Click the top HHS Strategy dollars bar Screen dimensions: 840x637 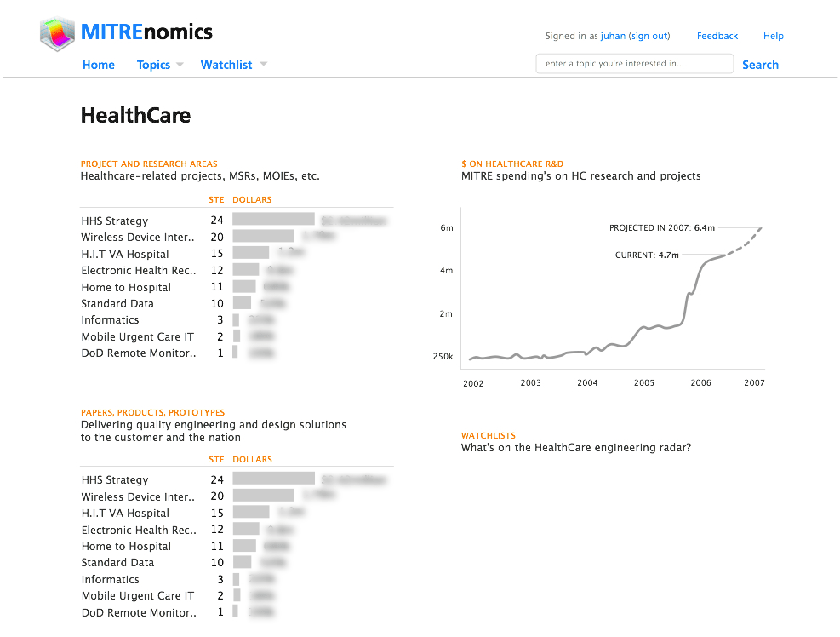pyautogui.click(x=273, y=220)
